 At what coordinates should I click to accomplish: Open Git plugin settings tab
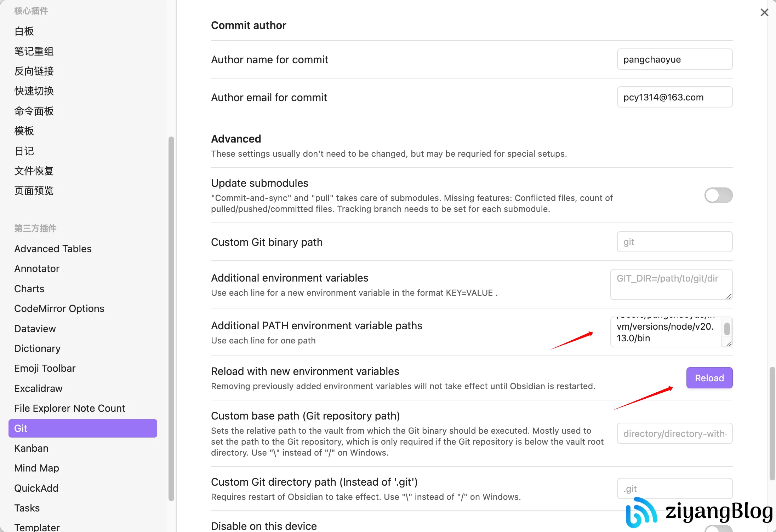[x=82, y=428]
